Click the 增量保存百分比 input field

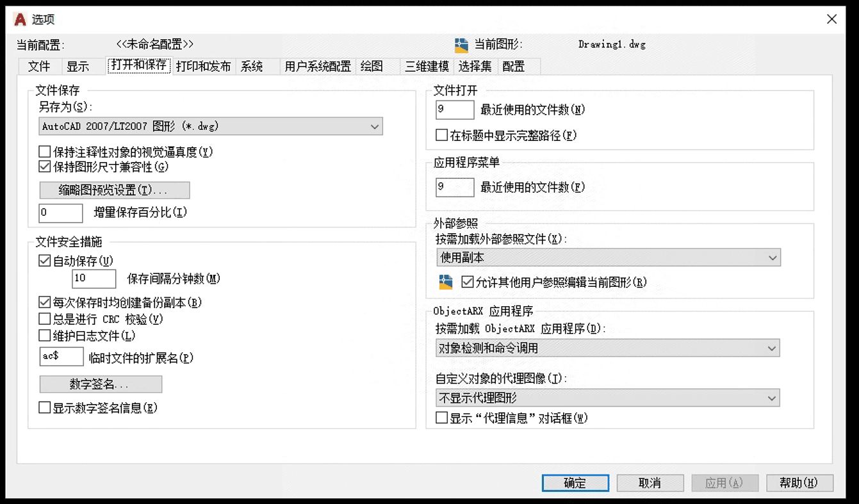point(61,213)
